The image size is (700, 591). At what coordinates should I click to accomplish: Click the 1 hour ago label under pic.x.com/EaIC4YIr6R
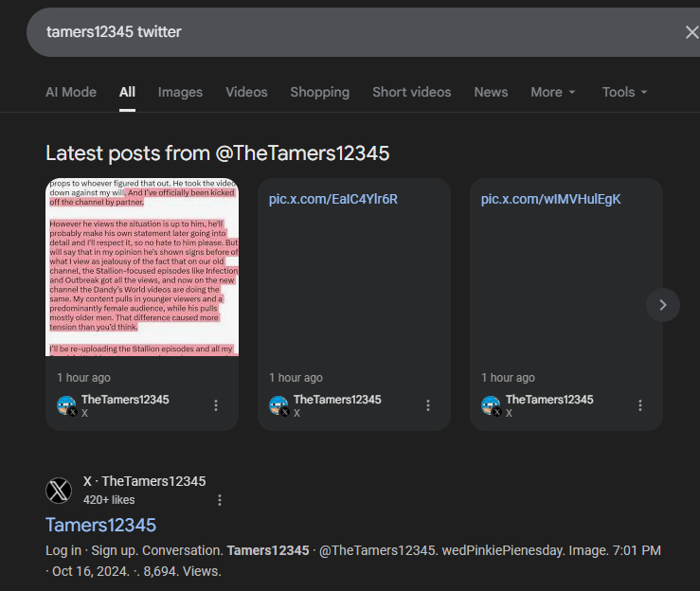[296, 378]
